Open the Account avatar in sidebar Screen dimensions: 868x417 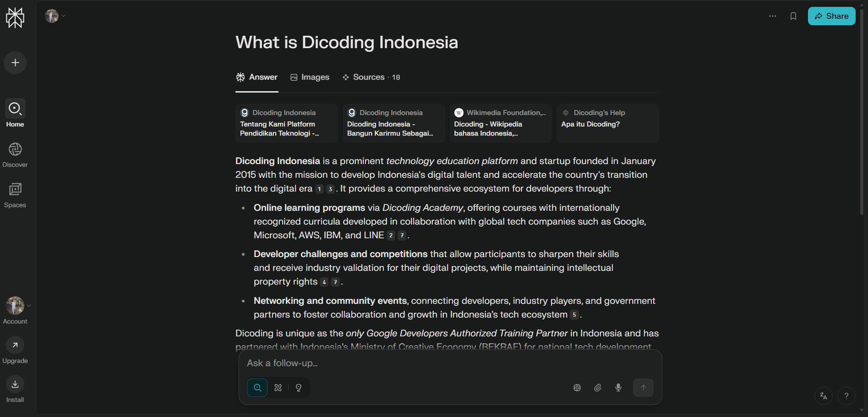pyautogui.click(x=15, y=306)
